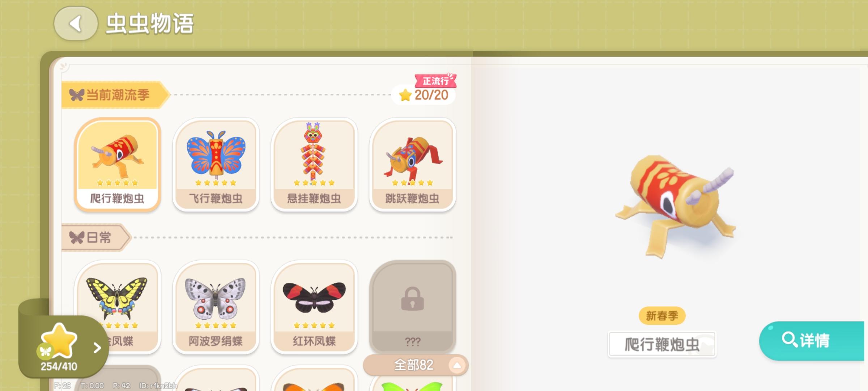Open the 详情 details button
This screenshot has width=868, height=391.
(x=812, y=341)
